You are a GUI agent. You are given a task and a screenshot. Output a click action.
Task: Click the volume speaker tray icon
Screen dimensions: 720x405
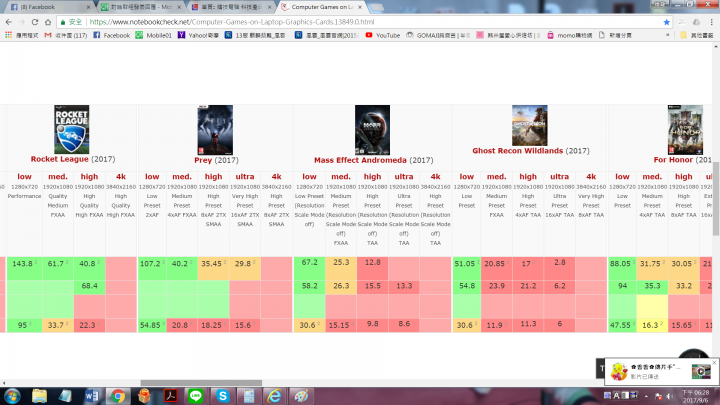669,396
